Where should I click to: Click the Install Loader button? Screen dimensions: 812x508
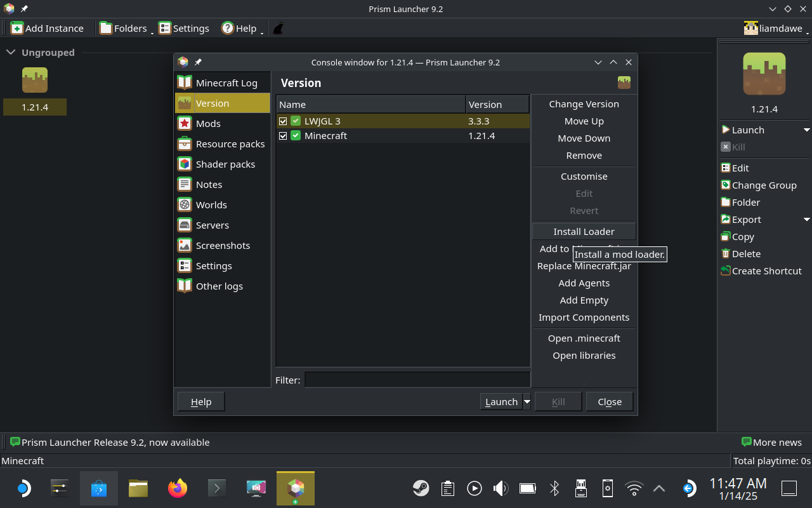584,232
